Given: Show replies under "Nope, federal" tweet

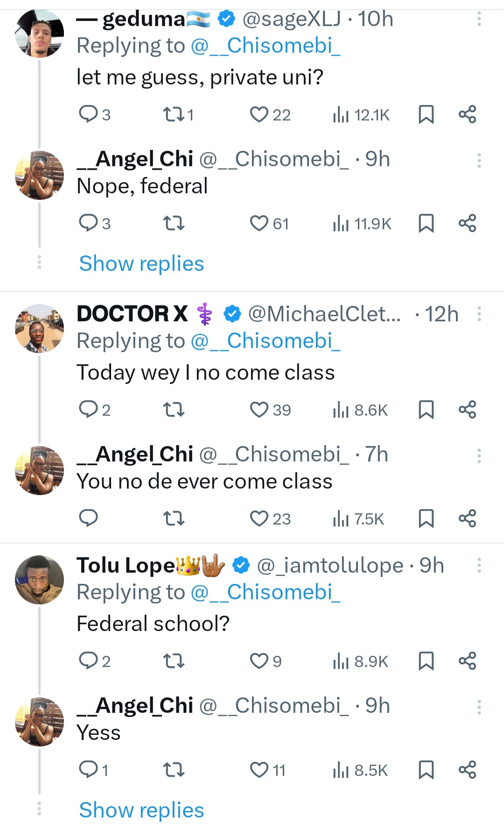Looking at the screenshot, I should pos(141,263).
